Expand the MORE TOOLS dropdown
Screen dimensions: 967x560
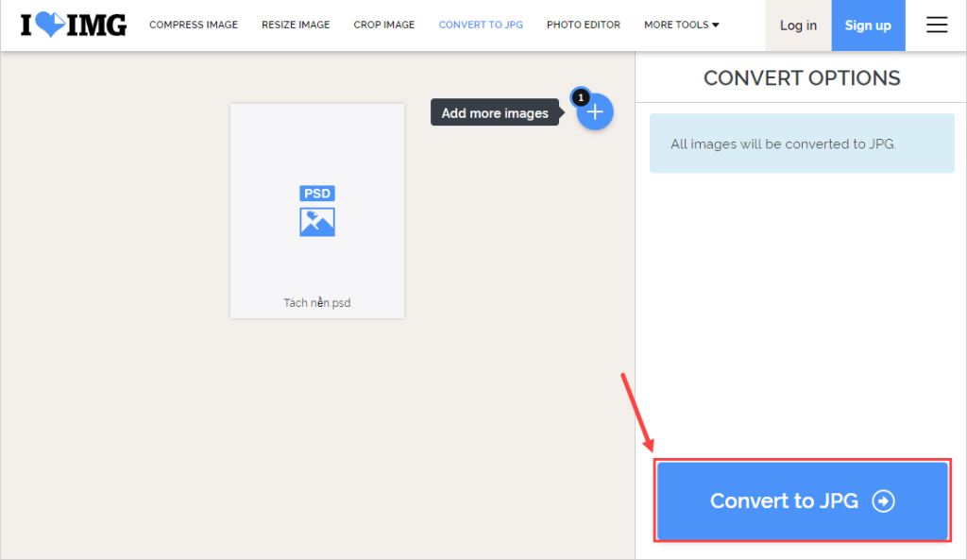click(x=681, y=25)
